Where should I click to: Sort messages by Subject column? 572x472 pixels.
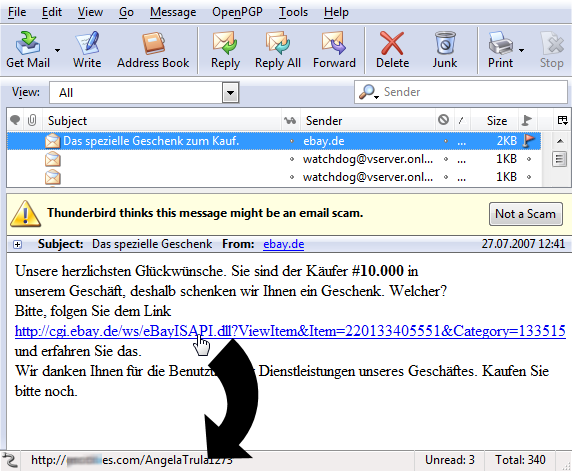[x=162, y=120]
